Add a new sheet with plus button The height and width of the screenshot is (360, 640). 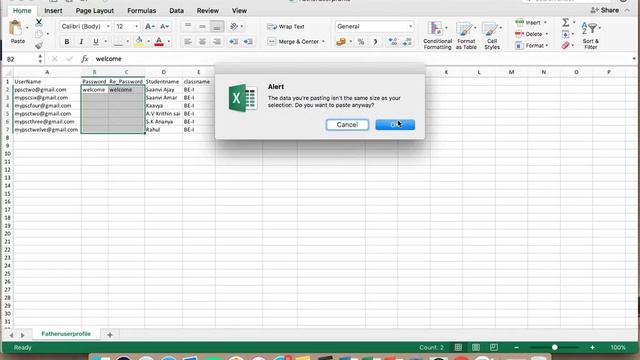pos(110,335)
